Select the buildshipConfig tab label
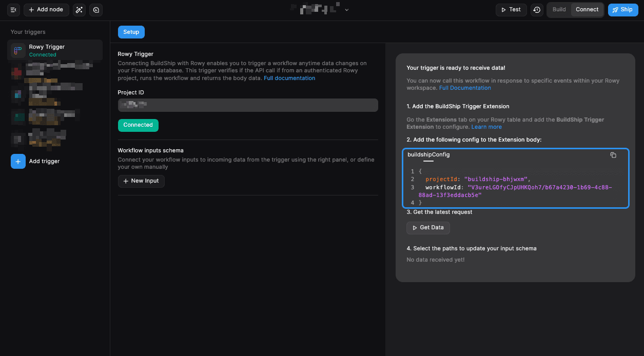The width and height of the screenshot is (644, 356). coord(428,154)
